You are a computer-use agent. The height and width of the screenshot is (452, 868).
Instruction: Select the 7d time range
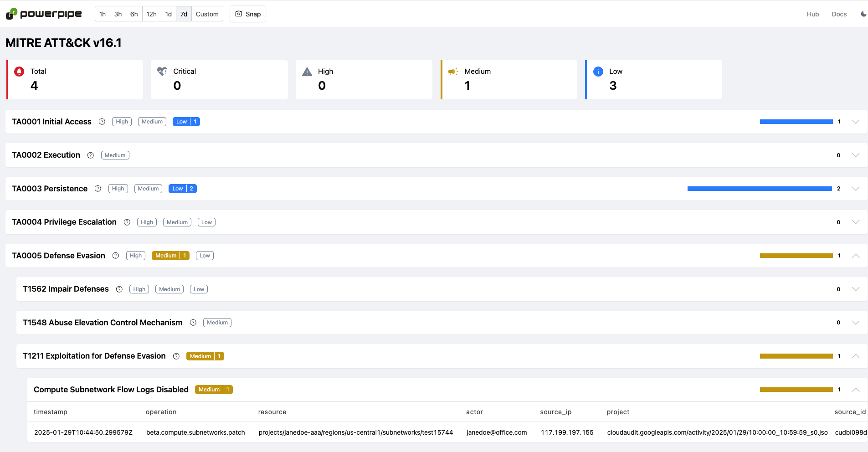tap(184, 14)
